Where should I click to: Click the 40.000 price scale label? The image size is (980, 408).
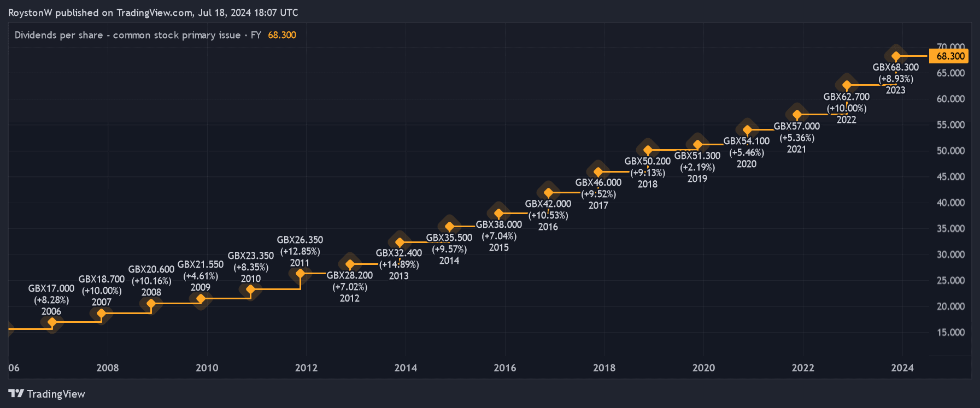(950, 203)
